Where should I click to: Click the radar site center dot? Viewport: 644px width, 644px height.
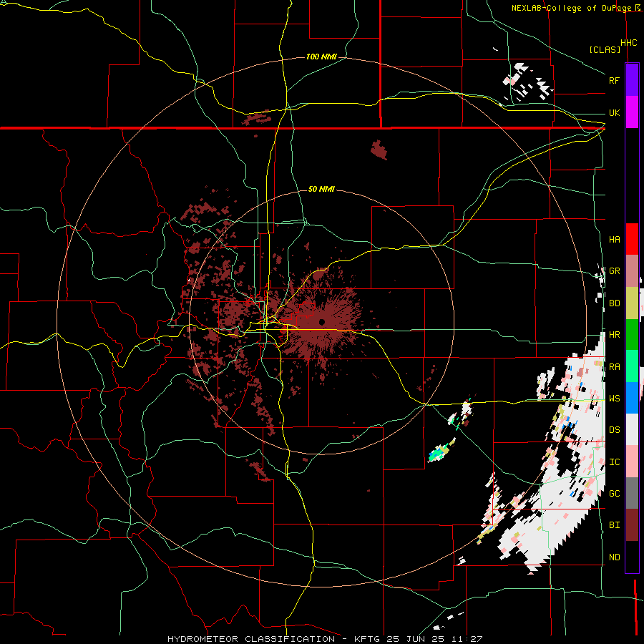pyautogui.click(x=322, y=322)
